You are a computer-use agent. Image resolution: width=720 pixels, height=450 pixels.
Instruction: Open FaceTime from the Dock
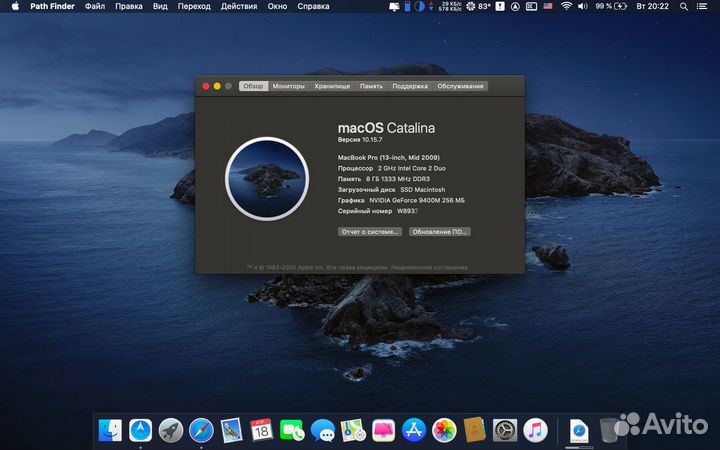click(x=292, y=430)
